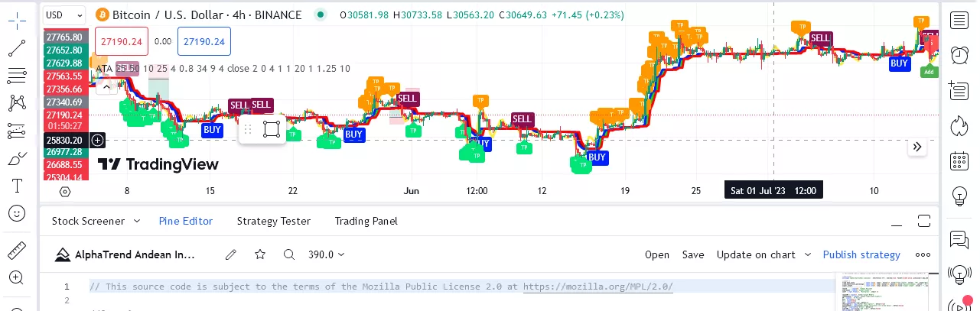This screenshot has height=311, width=980.
Task: Open the prediction and measurement tools
Action: click(x=17, y=131)
